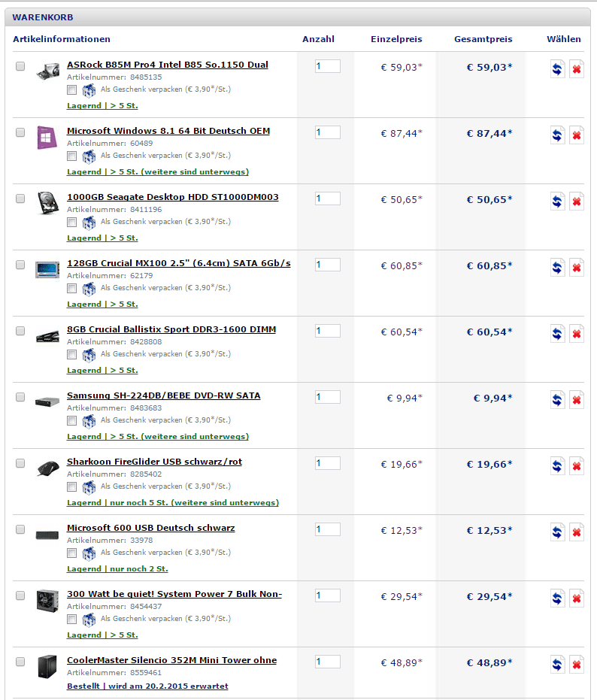The width and height of the screenshot is (597, 700).
Task: Remove Sharkoon FireGlider mouse from cart
Action: click(x=577, y=466)
